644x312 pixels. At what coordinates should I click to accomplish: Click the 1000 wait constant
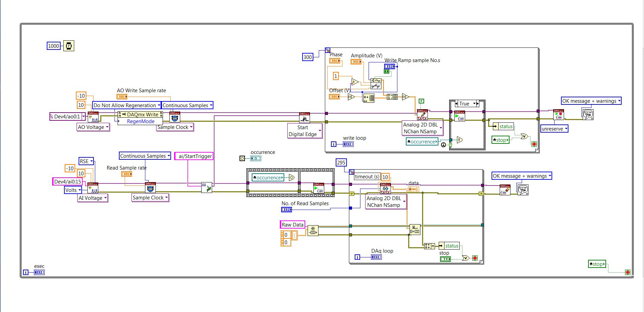[x=54, y=46]
